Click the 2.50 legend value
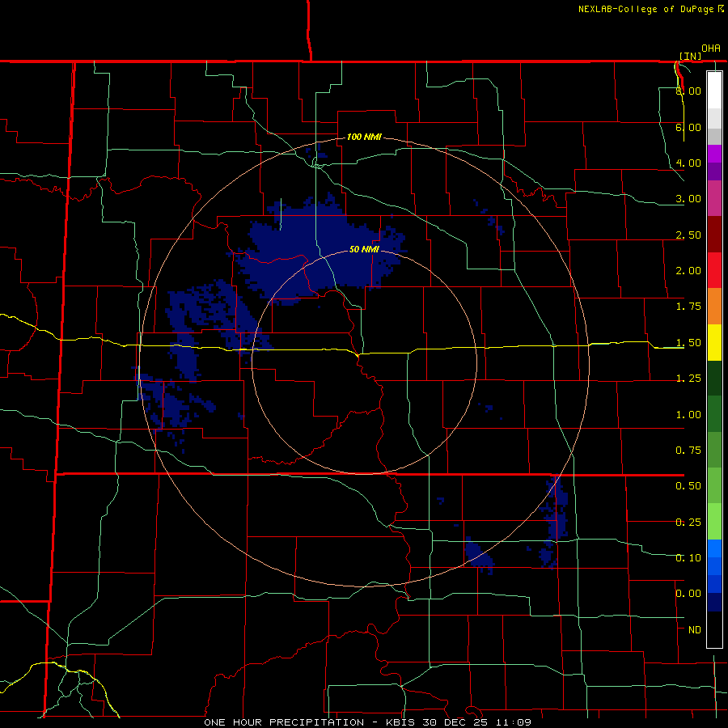 [x=688, y=235]
